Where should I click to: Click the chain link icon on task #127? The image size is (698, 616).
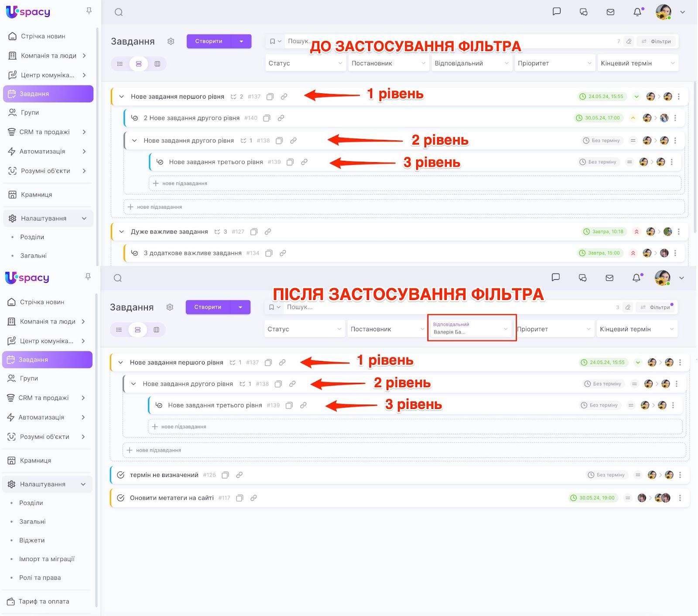(268, 232)
